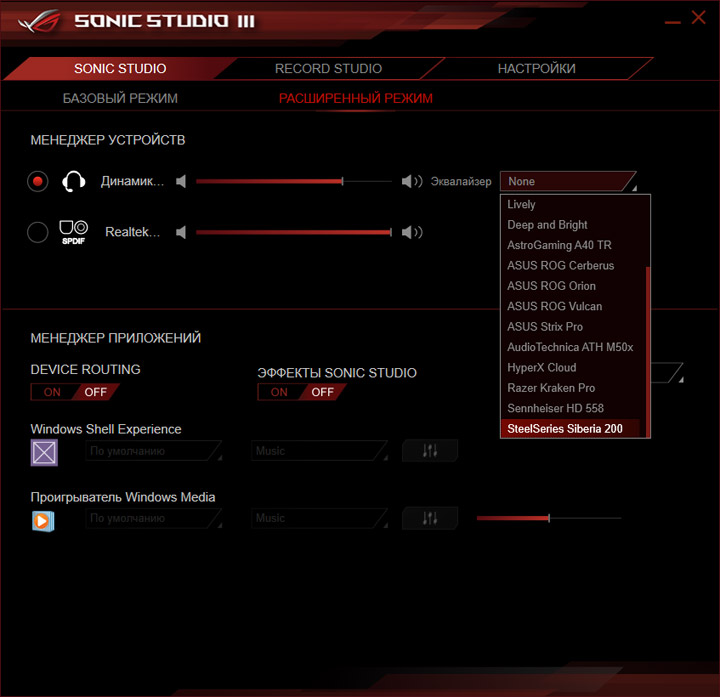This screenshot has width=720, height=697.
Task: Turn Device Routing ON
Action: coord(52,392)
